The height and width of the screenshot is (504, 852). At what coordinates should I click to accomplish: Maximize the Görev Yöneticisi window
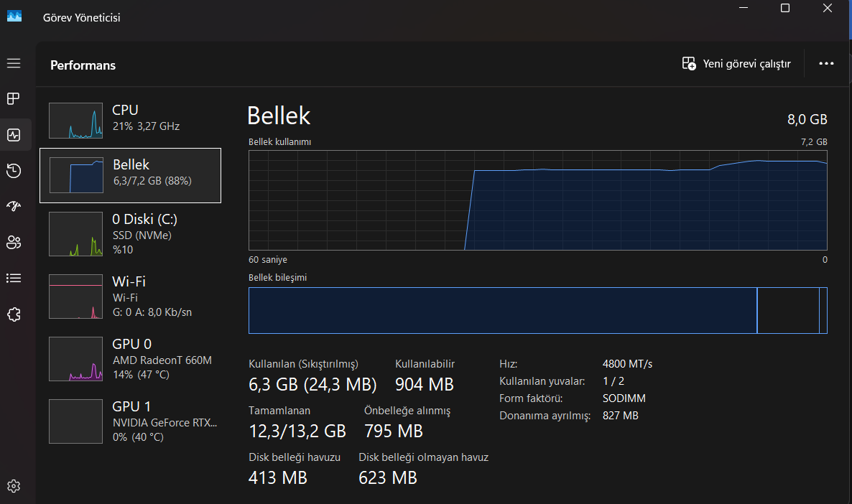(785, 8)
